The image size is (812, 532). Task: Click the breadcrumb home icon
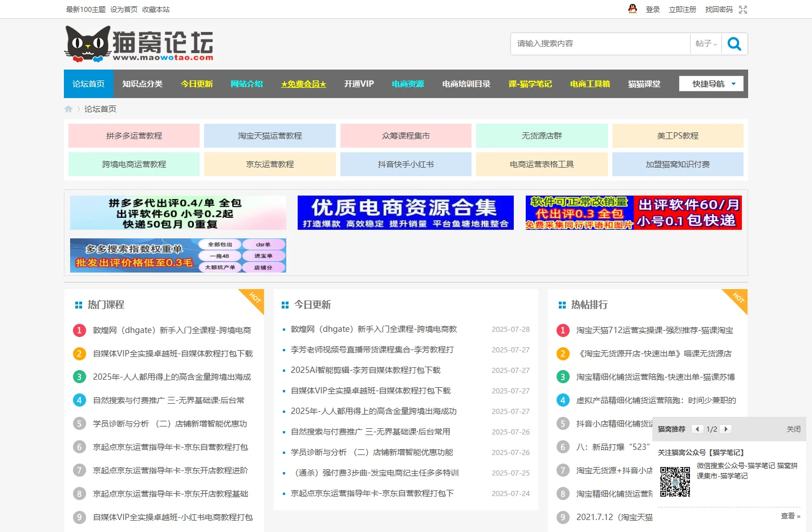click(68, 109)
